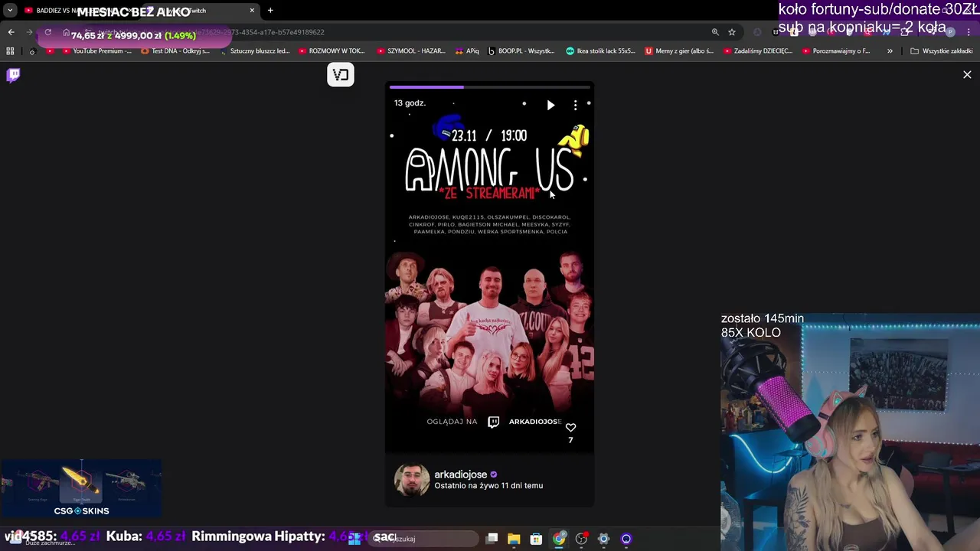
Task: Open the Test DNA bookmark
Action: click(x=175, y=51)
